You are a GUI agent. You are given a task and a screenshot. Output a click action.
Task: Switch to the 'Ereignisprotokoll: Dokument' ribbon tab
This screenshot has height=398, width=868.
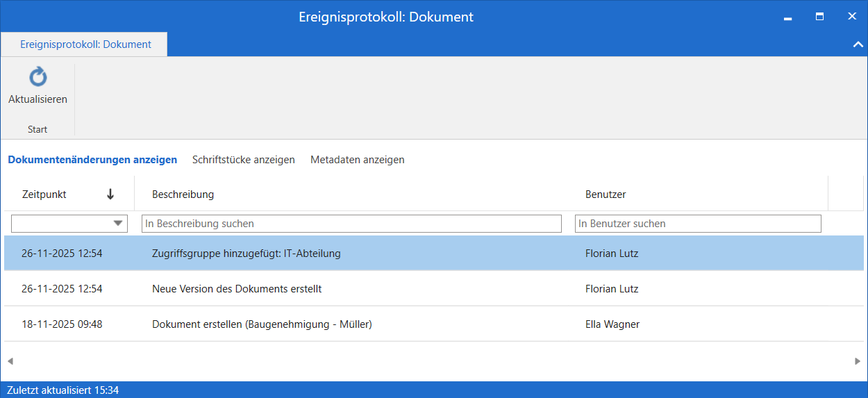pyautogui.click(x=85, y=44)
